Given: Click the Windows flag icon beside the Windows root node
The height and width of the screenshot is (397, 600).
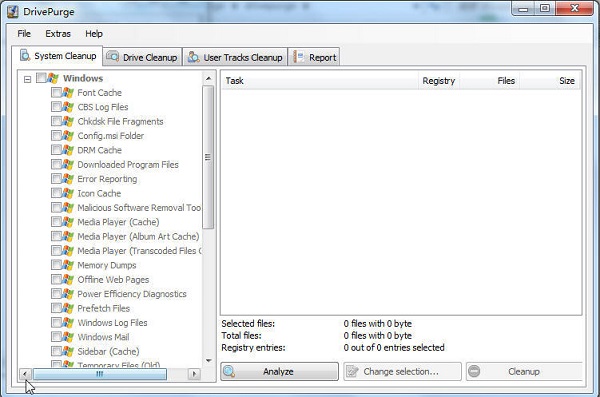Looking at the screenshot, I should coord(53,78).
